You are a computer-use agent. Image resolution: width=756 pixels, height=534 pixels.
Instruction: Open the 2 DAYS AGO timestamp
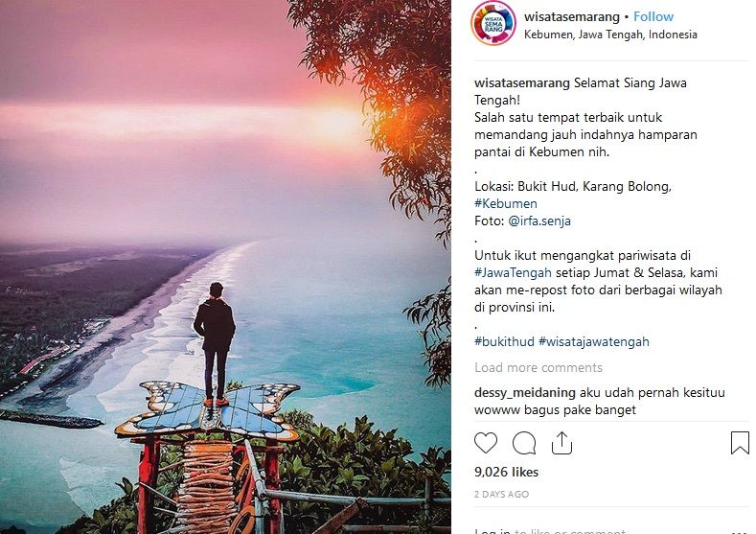coord(501,494)
